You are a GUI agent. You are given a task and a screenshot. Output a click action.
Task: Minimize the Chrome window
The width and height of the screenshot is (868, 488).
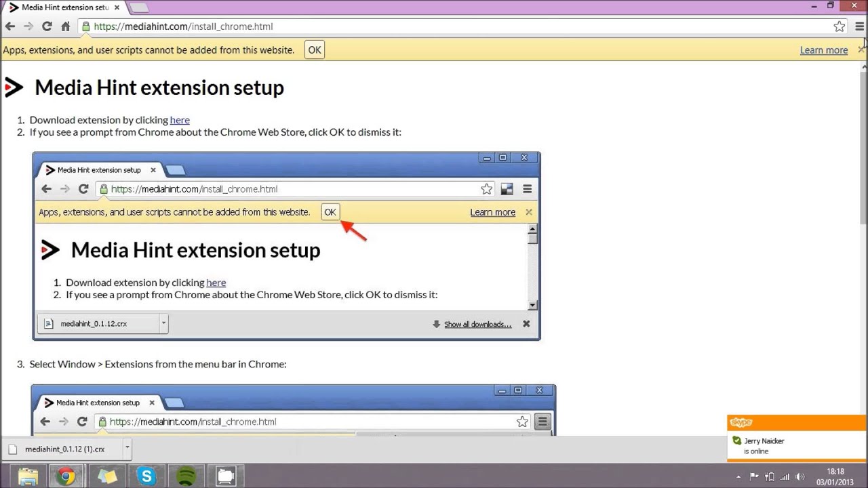point(814,6)
